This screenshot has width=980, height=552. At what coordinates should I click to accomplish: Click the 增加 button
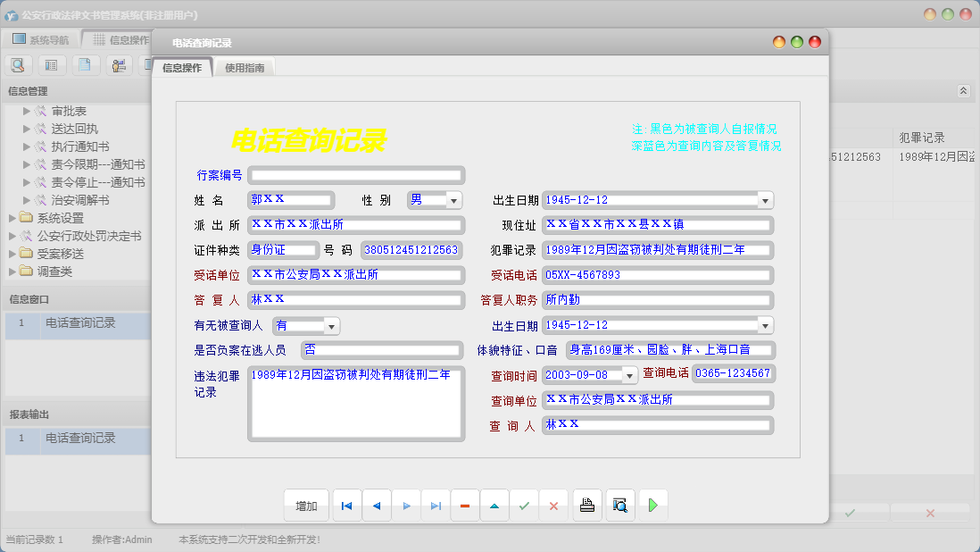[x=306, y=506]
